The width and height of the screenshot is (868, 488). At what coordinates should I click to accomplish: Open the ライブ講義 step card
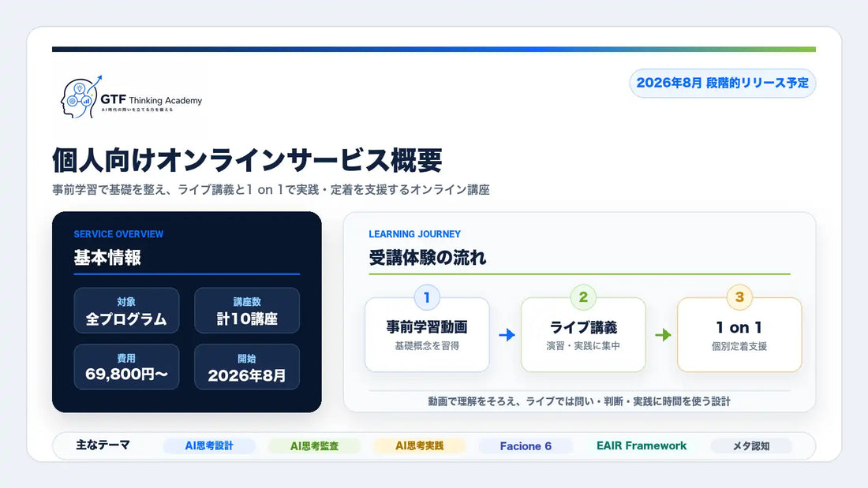[583, 335]
